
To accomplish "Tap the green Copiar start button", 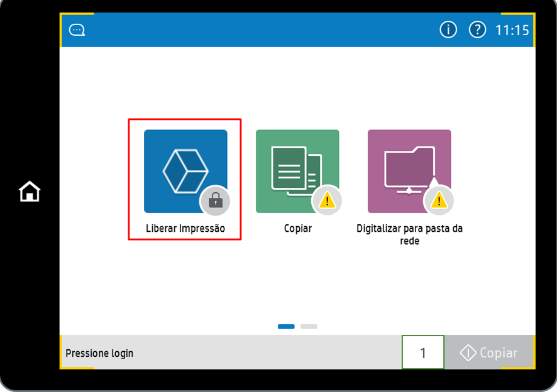I will 489,352.
